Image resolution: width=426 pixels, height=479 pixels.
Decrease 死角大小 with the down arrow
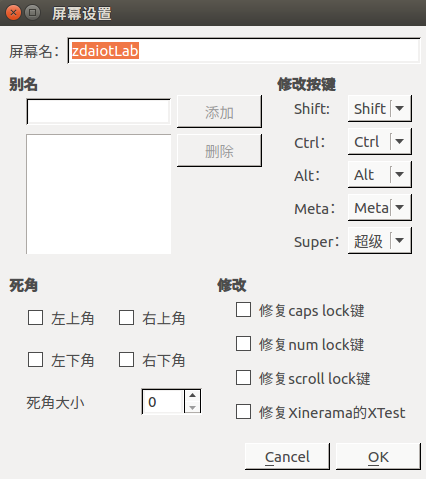click(192, 407)
